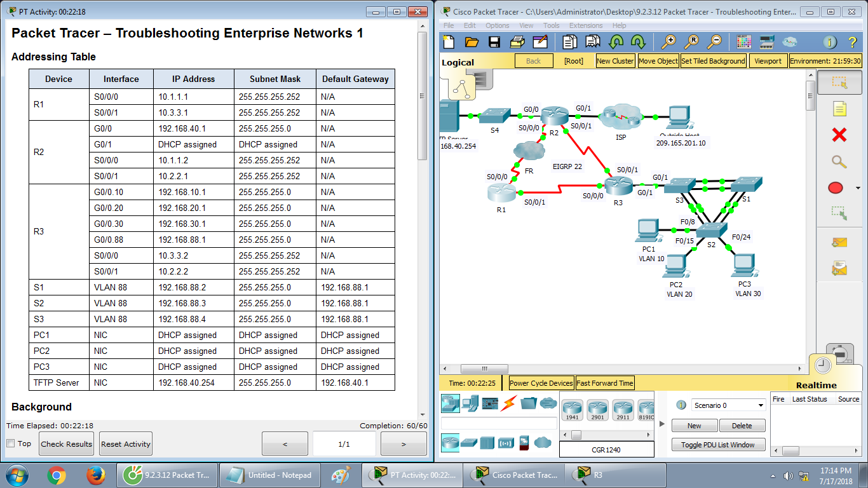The height and width of the screenshot is (488, 868).
Task: Open the View menu
Action: pos(526,25)
